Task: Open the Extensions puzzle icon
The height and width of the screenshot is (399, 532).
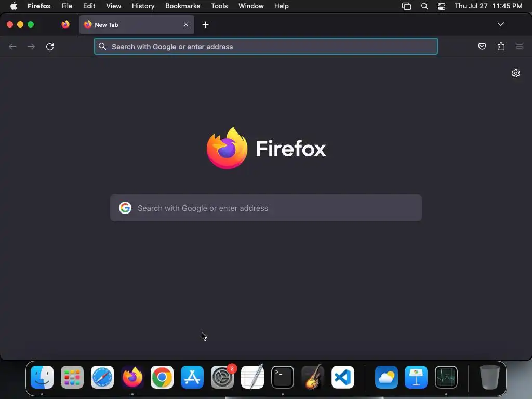Action: (501, 46)
